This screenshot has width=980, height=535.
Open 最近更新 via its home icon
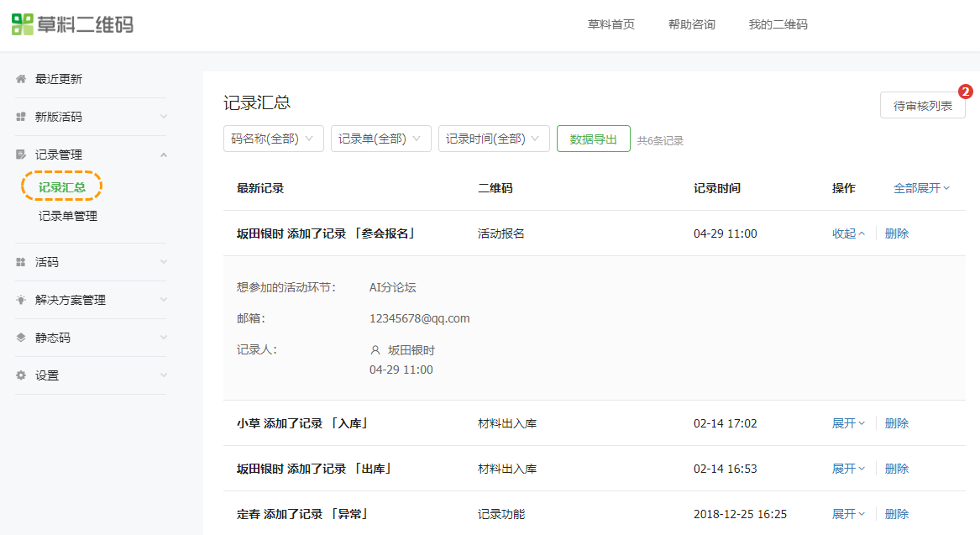[x=21, y=79]
